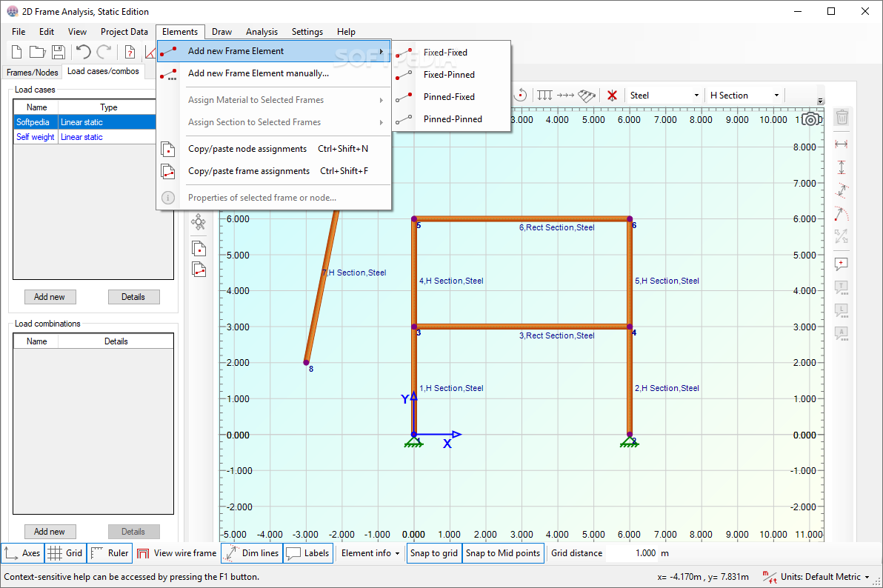Viewport: 883px width, 588px height.
Task: Add a vertical dimension line
Action: point(842,167)
